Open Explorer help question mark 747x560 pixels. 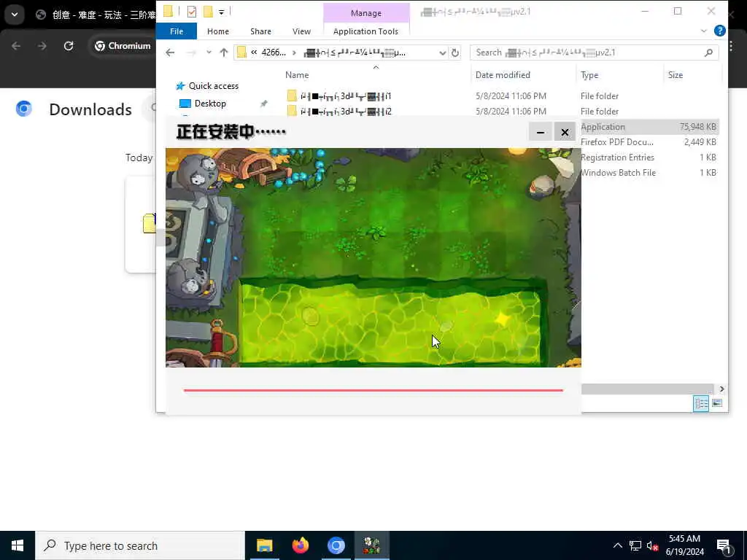click(x=720, y=31)
